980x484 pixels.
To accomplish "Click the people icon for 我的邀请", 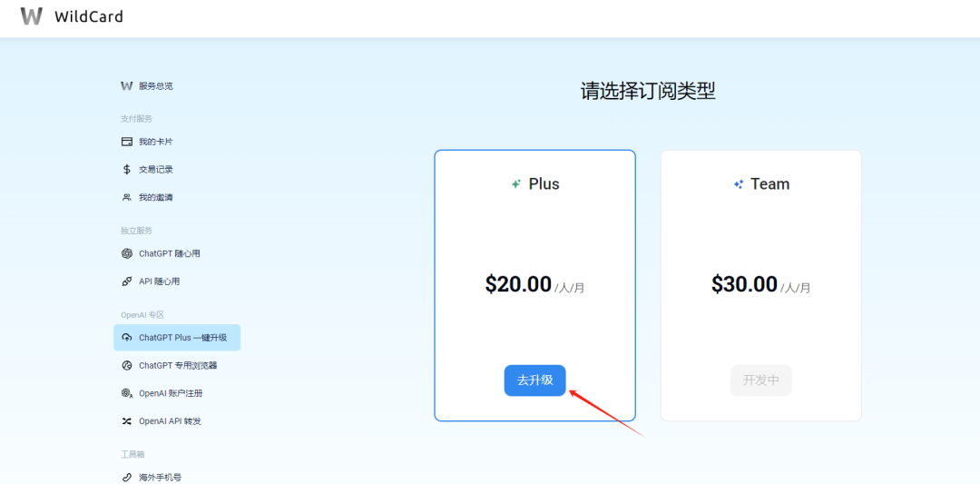I will click(127, 198).
